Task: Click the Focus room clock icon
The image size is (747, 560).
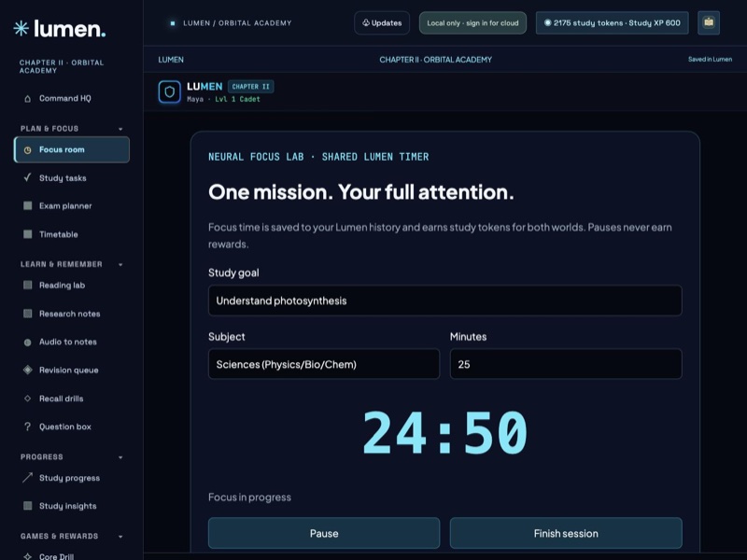Action: 28,150
